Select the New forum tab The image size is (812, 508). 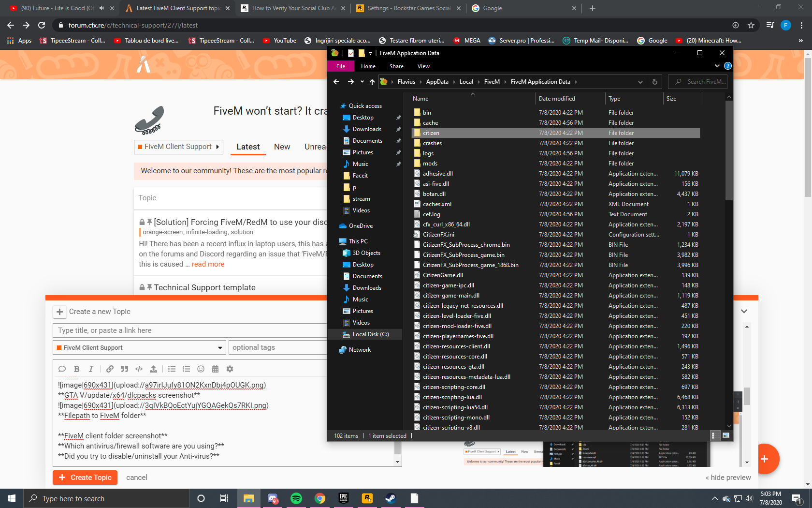click(x=282, y=147)
